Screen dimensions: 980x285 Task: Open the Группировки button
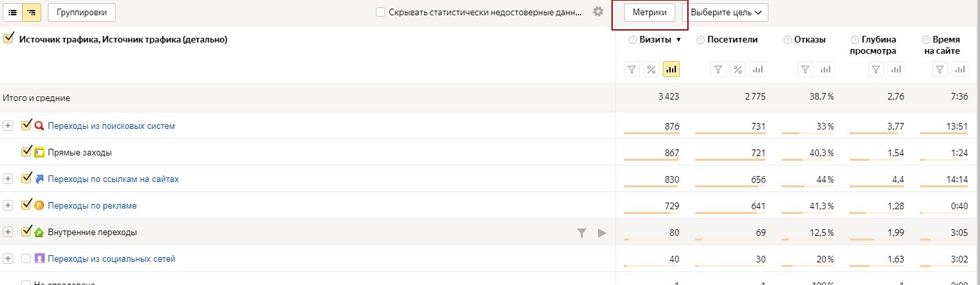pyautogui.click(x=82, y=12)
